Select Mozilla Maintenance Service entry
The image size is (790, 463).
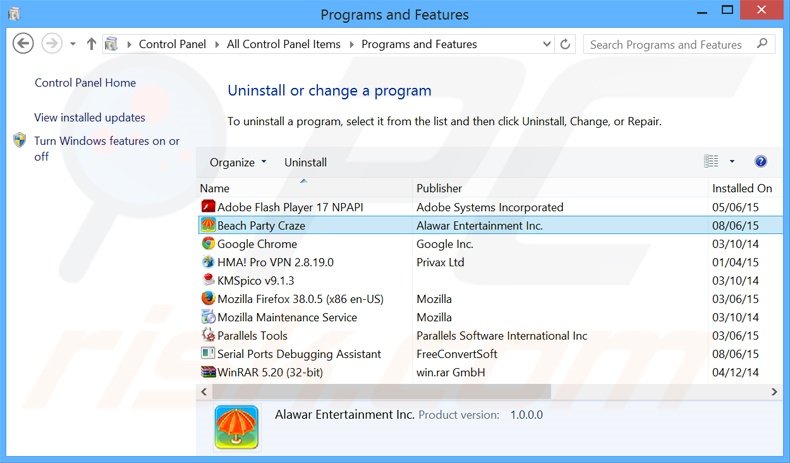287,317
